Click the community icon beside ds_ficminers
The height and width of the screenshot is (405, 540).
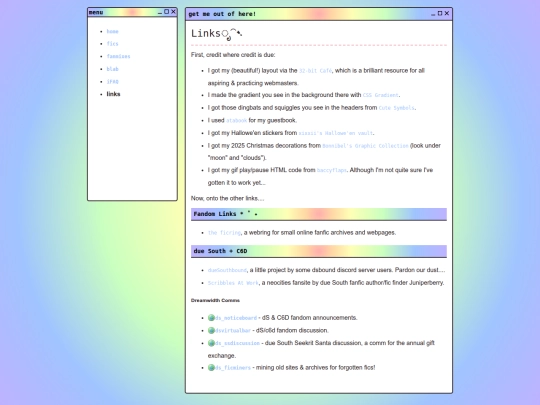[x=211, y=368]
